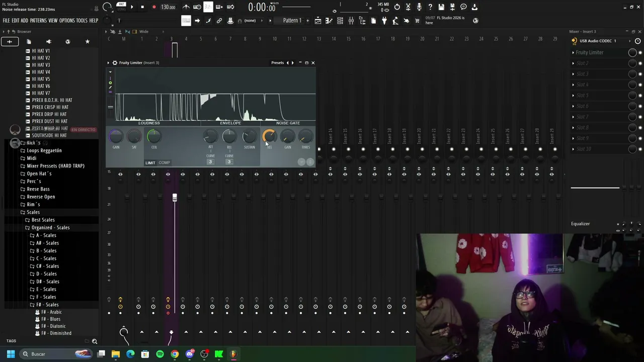Open the speech bubble chat icon

pyautogui.click(x=463, y=7)
